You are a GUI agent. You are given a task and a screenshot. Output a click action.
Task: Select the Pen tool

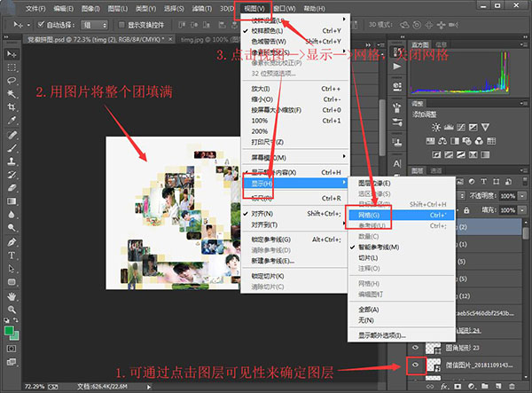(12, 242)
